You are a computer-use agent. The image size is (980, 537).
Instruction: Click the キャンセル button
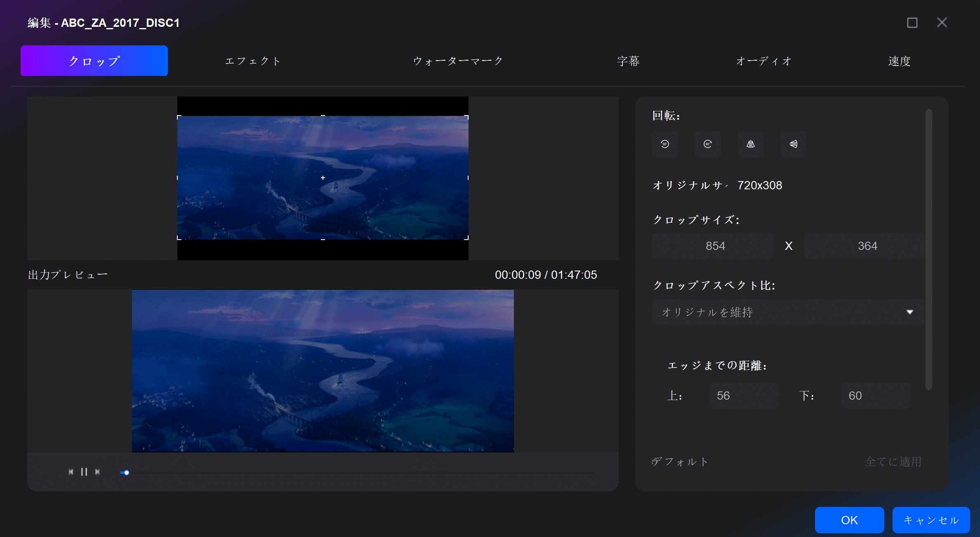coord(931,520)
